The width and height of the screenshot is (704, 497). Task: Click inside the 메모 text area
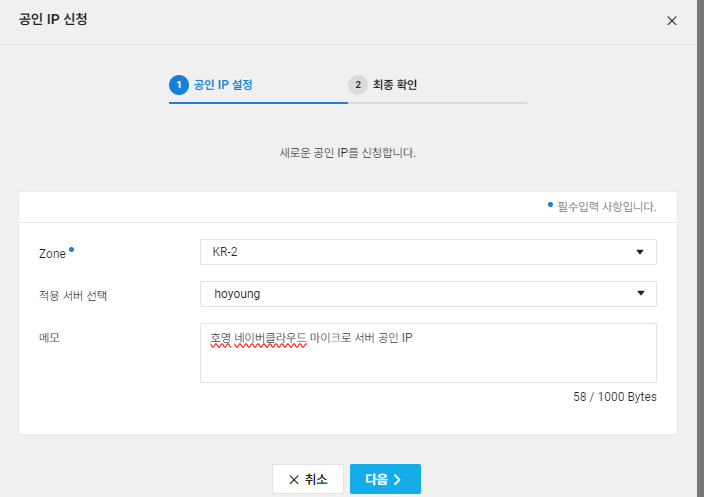click(428, 353)
